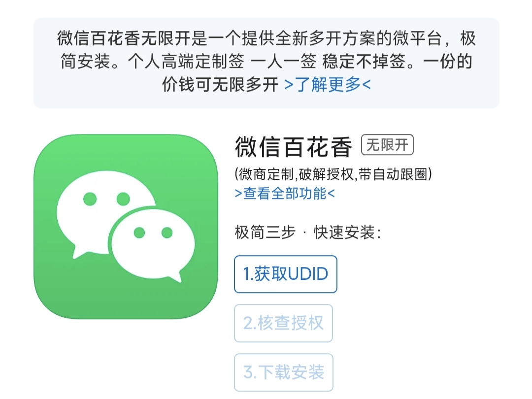The image size is (532, 399).
Task: Click the 2.核查授权 button
Action: (283, 323)
